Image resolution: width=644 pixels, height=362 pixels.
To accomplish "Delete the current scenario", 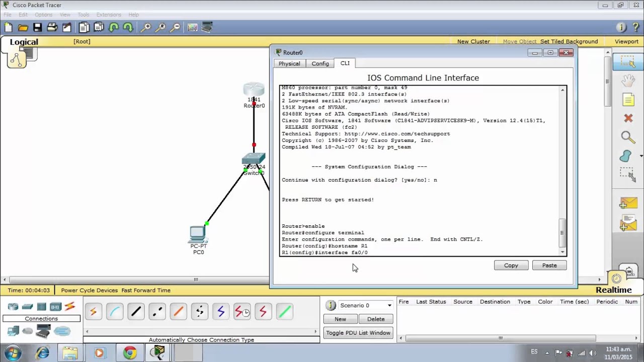I will [376, 319].
